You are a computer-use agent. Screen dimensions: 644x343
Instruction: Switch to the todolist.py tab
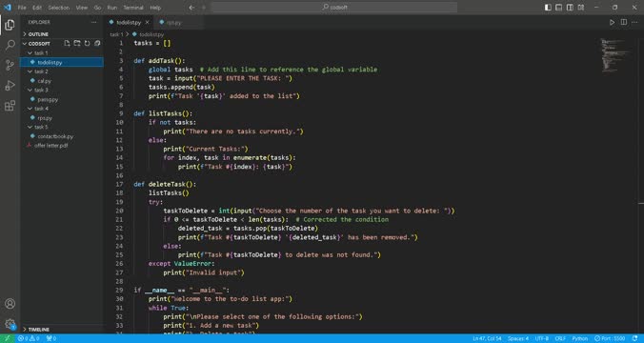pyautogui.click(x=129, y=22)
